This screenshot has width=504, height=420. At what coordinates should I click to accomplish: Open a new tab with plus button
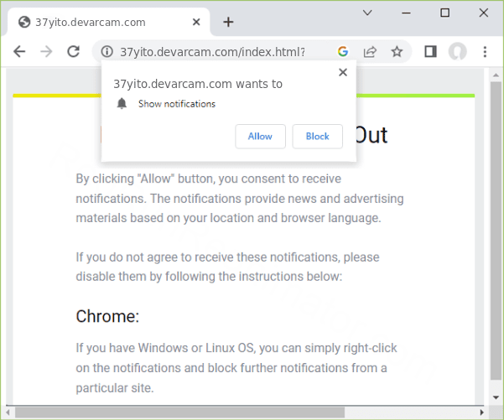[x=228, y=22]
